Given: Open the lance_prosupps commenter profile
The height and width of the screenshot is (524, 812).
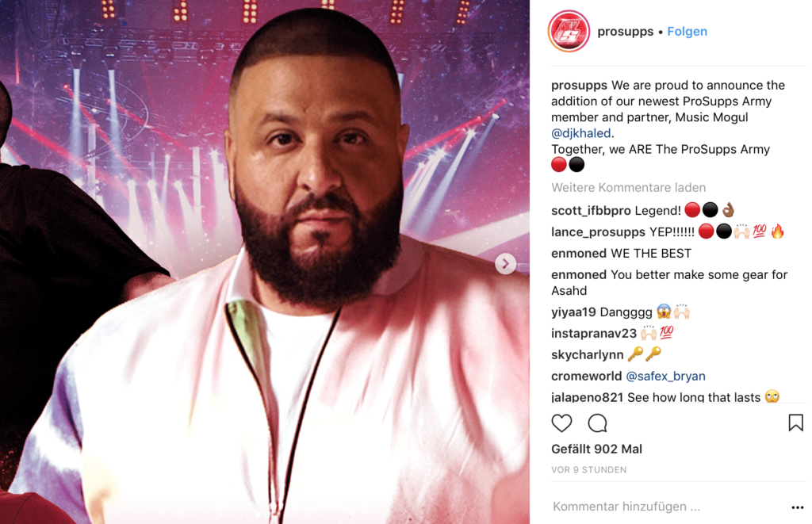Looking at the screenshot, I should pyautogui.click(x=598, y=232).
